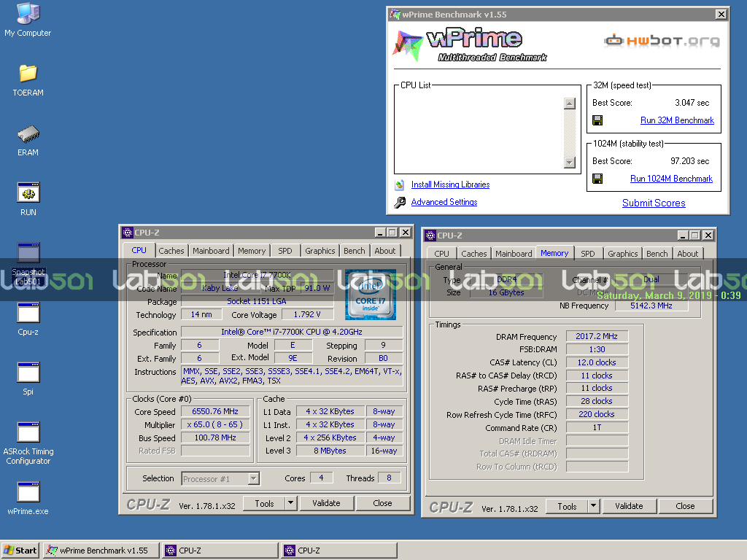Click the wPrime window title bar icon
The height and width of the screenshot is (560, 747).
395,15
